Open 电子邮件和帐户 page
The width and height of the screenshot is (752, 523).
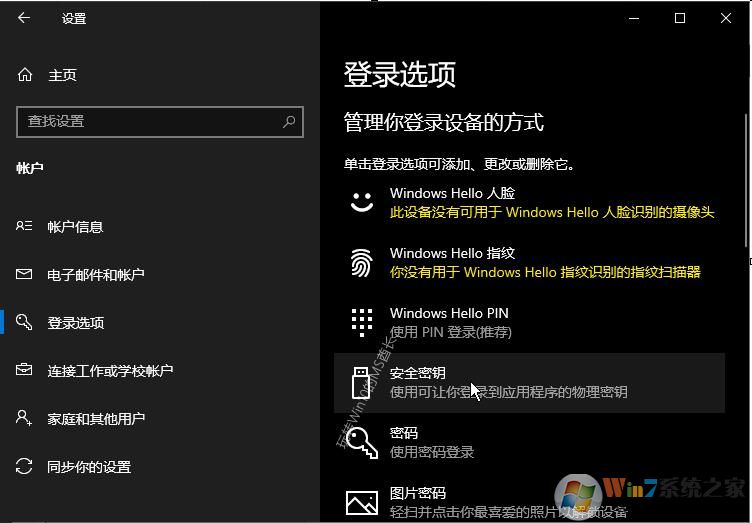tap(95, 275)
